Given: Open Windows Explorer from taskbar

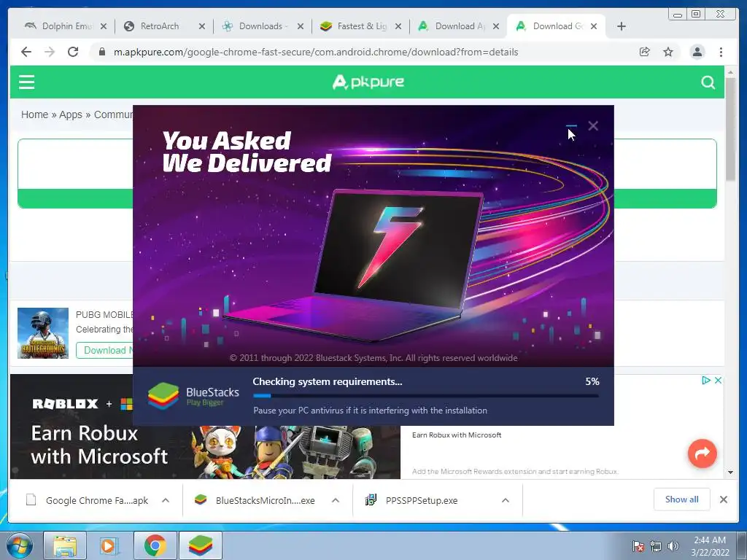Looking at the screenshot, I should 65,546.
